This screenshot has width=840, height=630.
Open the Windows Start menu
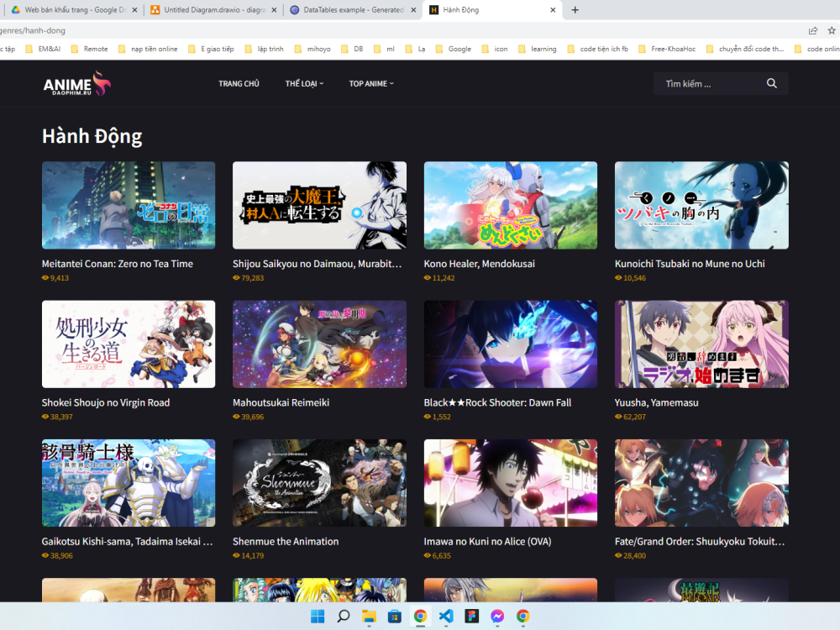click(318, 617)
